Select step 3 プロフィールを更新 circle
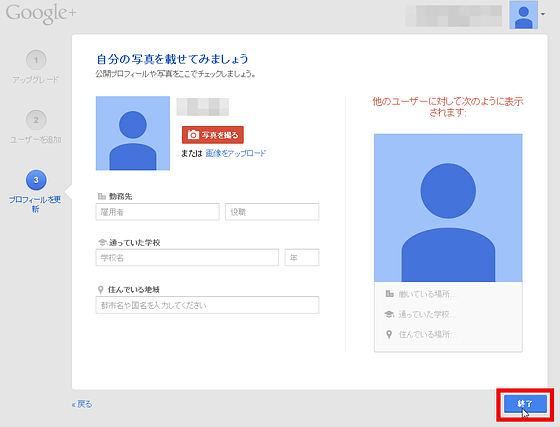Image resolution: width=560 pixels, height=427 pixels. coord(36,180)
